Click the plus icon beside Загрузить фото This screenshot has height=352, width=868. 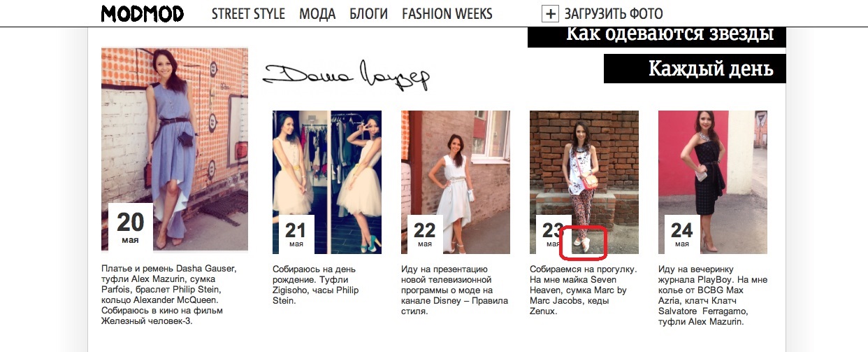click(x=551, y=13)
